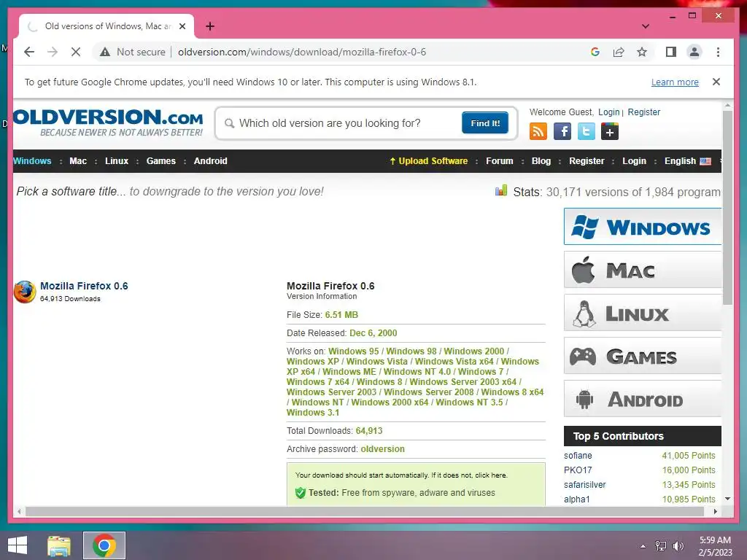Click Register in the black nav bar
The image size is (747, 560).
pos(587,161)
